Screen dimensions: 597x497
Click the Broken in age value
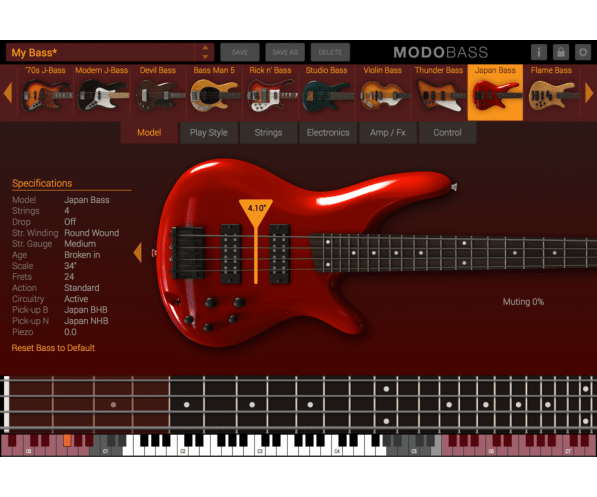pos(82,255)
